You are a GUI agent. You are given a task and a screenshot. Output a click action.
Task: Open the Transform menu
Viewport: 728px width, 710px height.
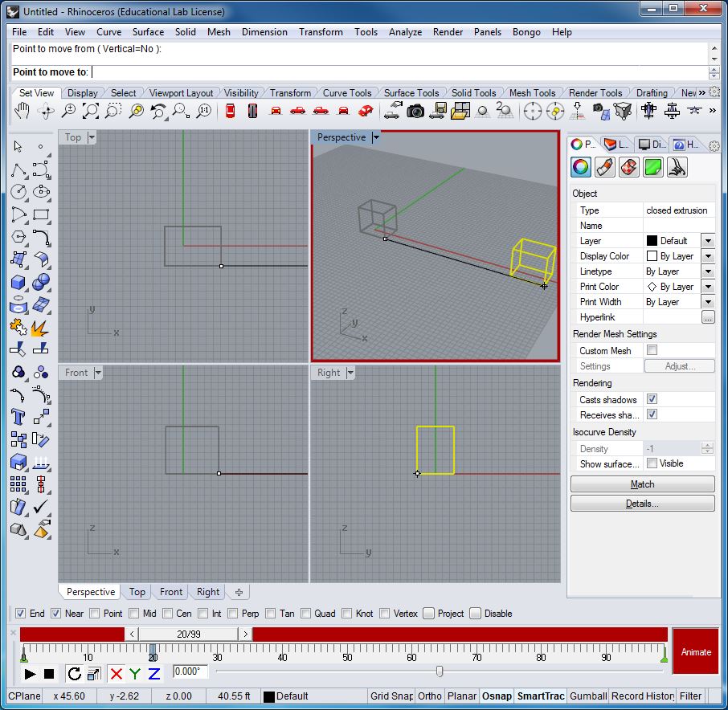(321, 32)
